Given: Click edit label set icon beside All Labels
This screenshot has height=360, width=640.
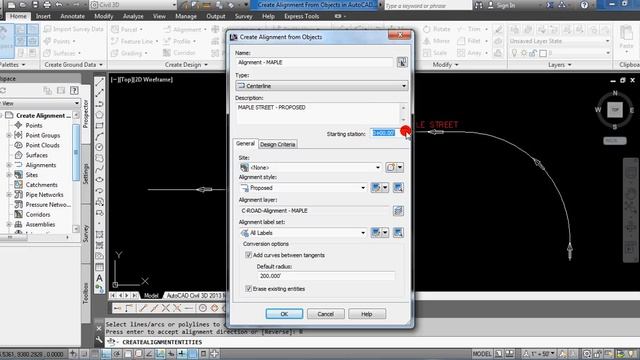Looking at the screenshot, I should (x=376, y=233).
